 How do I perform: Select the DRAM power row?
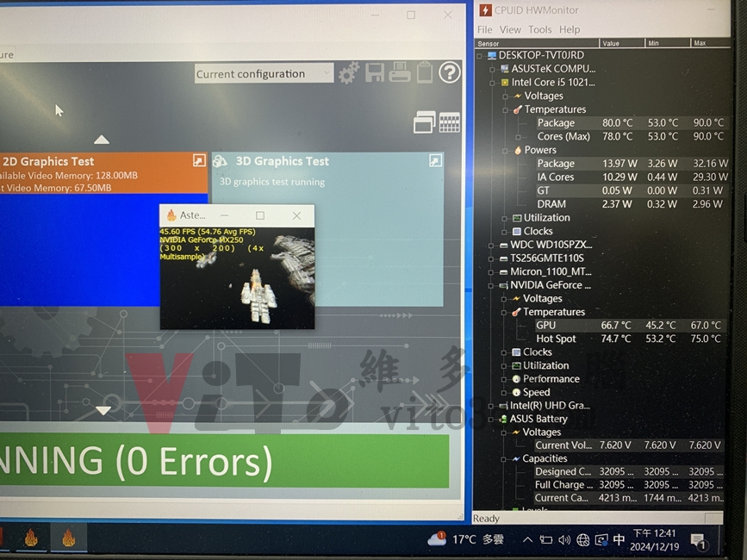pos(632,204)
